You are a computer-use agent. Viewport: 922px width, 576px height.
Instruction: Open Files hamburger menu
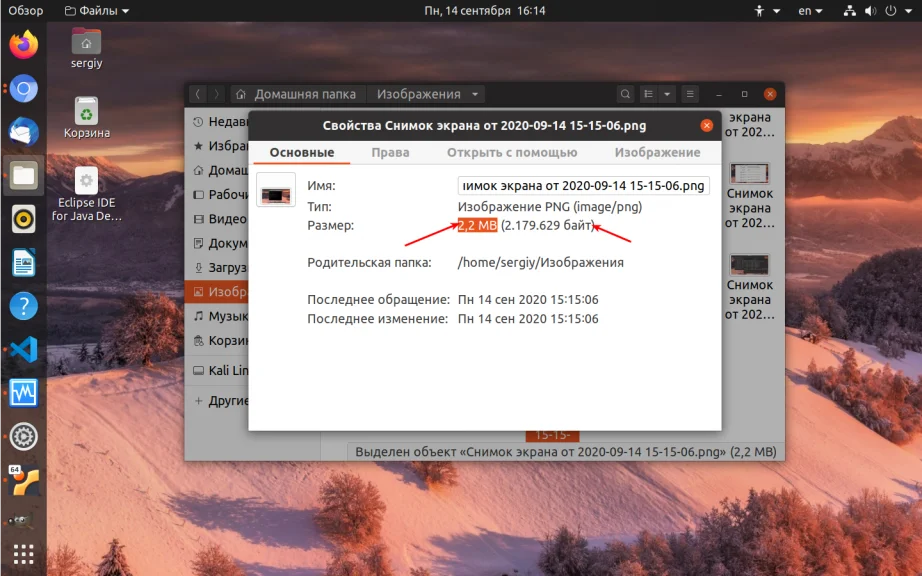click(690, 94)
